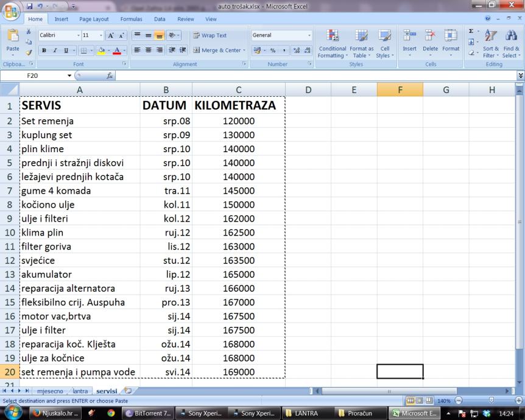Switch to the Page Layout ribbon tab

pos(94,19)
